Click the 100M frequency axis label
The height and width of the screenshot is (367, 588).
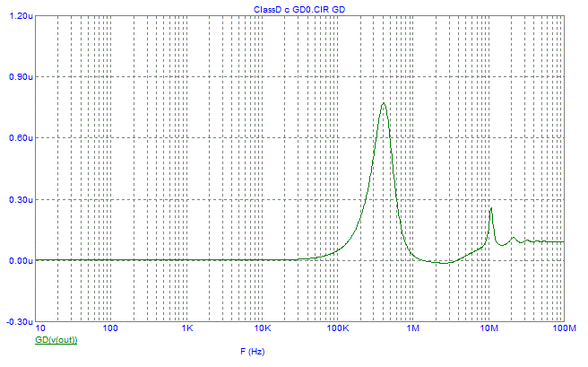pos(565,328)
